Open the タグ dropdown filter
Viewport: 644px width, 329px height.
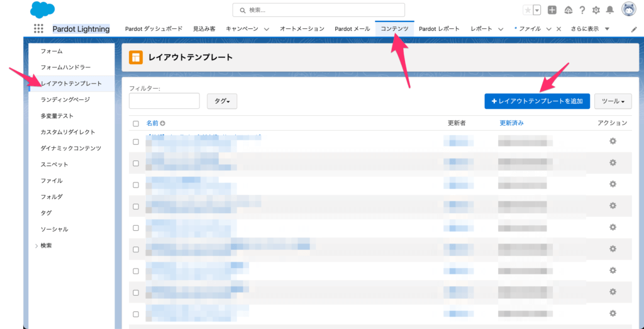coord(221,101)
